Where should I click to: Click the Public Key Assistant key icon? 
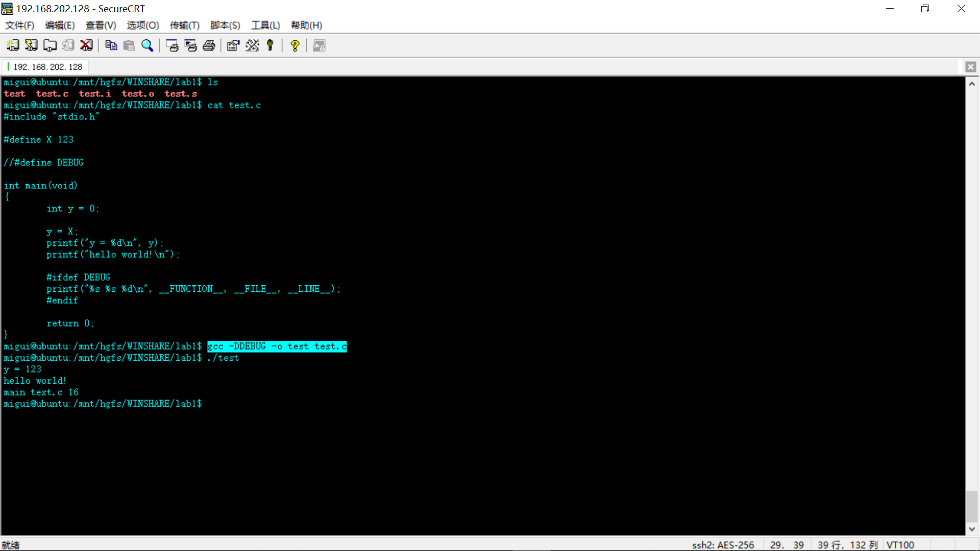(x=271, y=45)
